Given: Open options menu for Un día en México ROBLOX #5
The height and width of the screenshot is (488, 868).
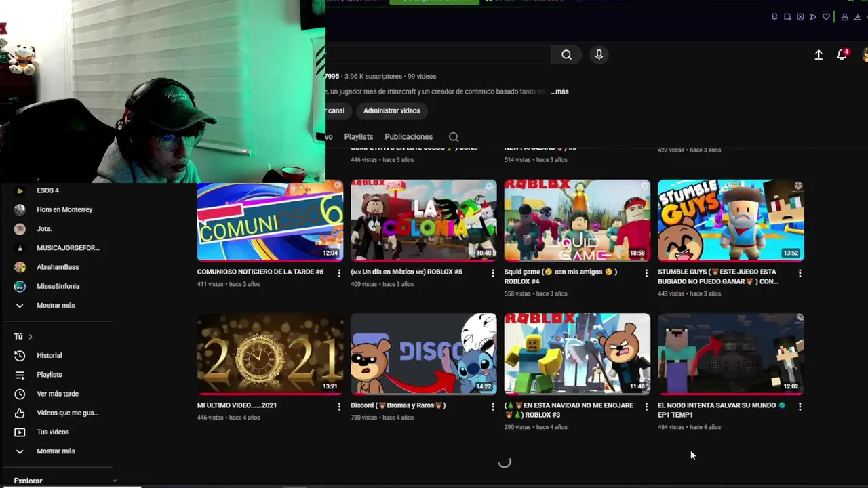Looking at the screenshot, I should (x=493, y=273).
